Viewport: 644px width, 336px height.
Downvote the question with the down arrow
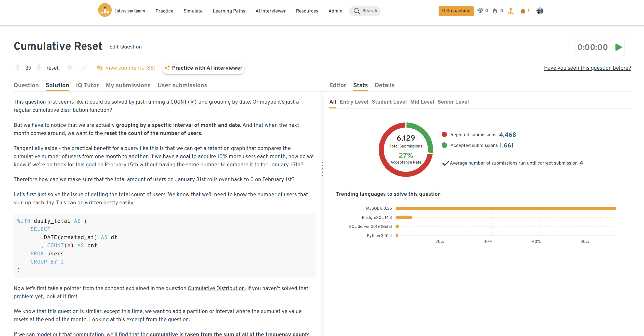coord(39,68)
